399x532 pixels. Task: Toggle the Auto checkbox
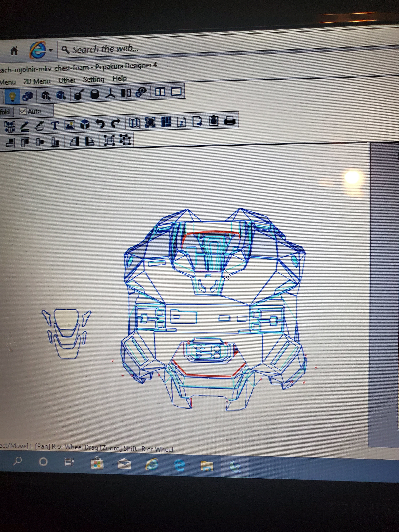pos(23,111)
